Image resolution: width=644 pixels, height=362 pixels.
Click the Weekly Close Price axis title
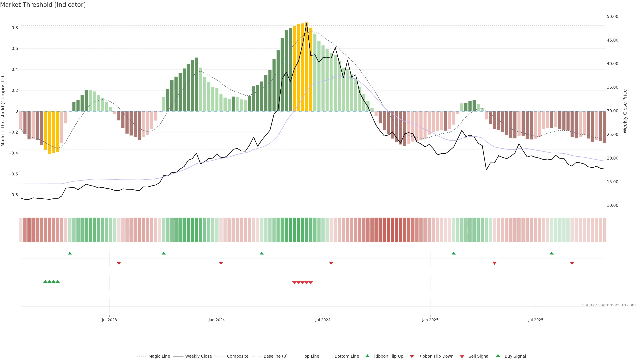tap(625, 111)
